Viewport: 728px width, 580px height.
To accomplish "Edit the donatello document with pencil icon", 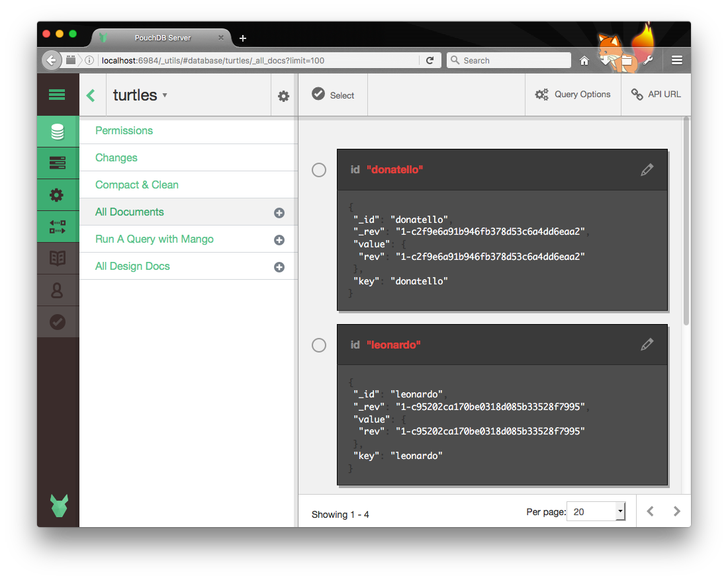I will point(647,170).
